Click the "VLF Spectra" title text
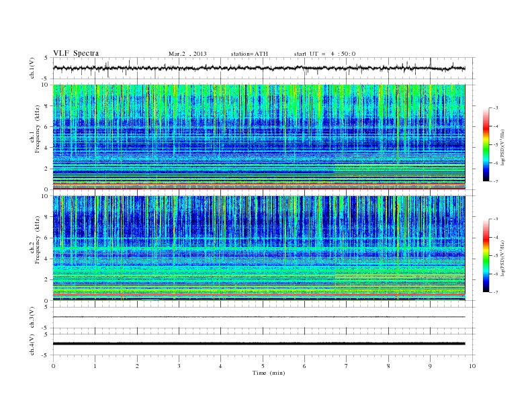This screenshot has width=532, height=411. (76, 53)
